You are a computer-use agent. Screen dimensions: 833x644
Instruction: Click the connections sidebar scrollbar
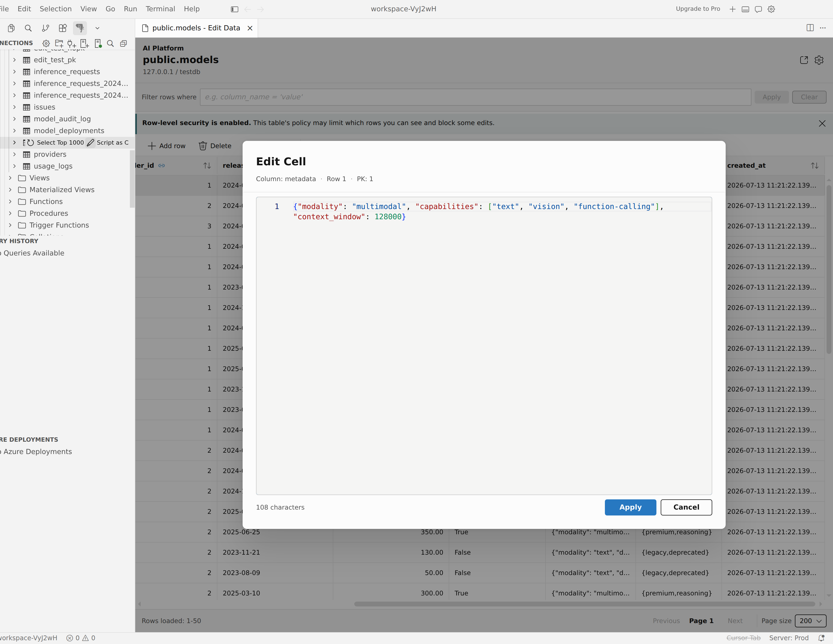[x=132, y=179]
